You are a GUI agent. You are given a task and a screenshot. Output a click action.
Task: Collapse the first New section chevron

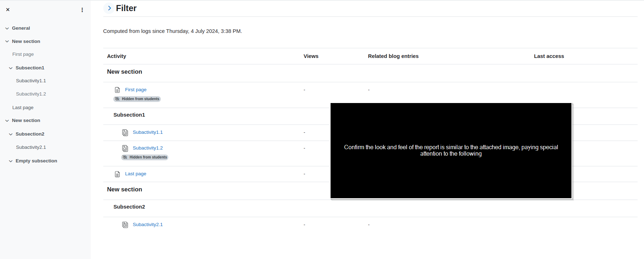click(x=7, y=41)
